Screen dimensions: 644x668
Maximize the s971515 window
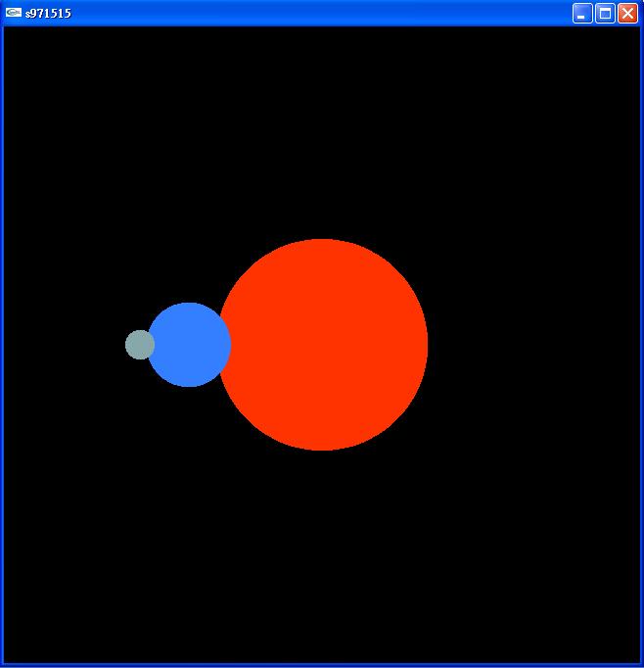605,13
